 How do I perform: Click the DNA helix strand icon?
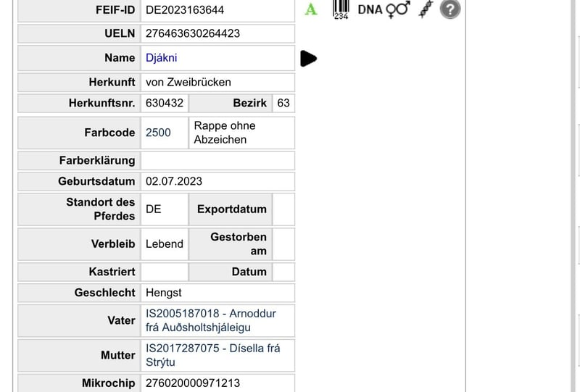[x=426, y=9]
